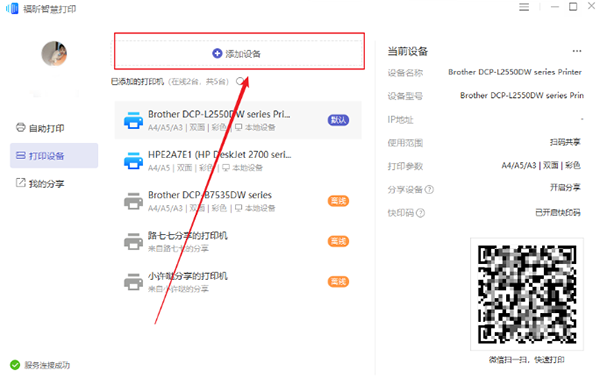Select 路七七分享的打印机 in the list
Image resolution: width=600 pixels, height=385 pixels.
click(x=238, y=241)
